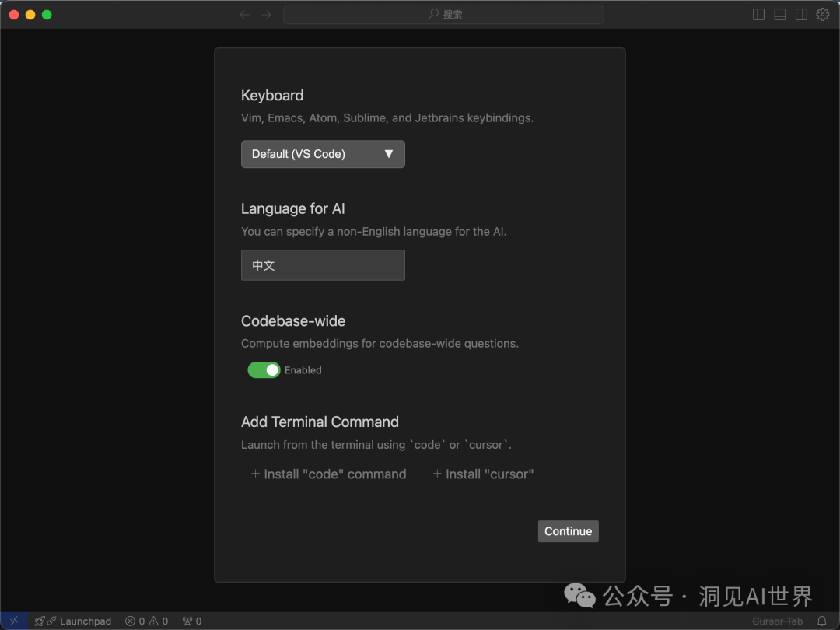Minimize the window with the yellow button

click(30, 15)
